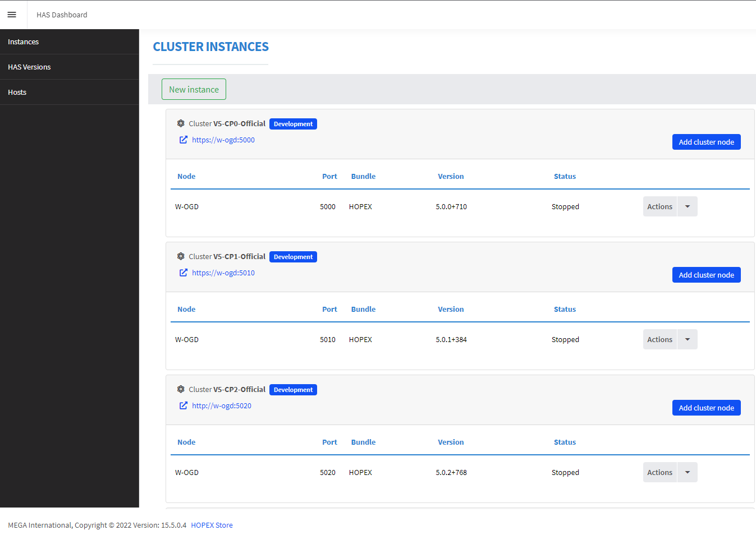Screen dimensions: 756x535
Task: Click the Development badge on V5-CP1-Official
Action: pos(293,257)
